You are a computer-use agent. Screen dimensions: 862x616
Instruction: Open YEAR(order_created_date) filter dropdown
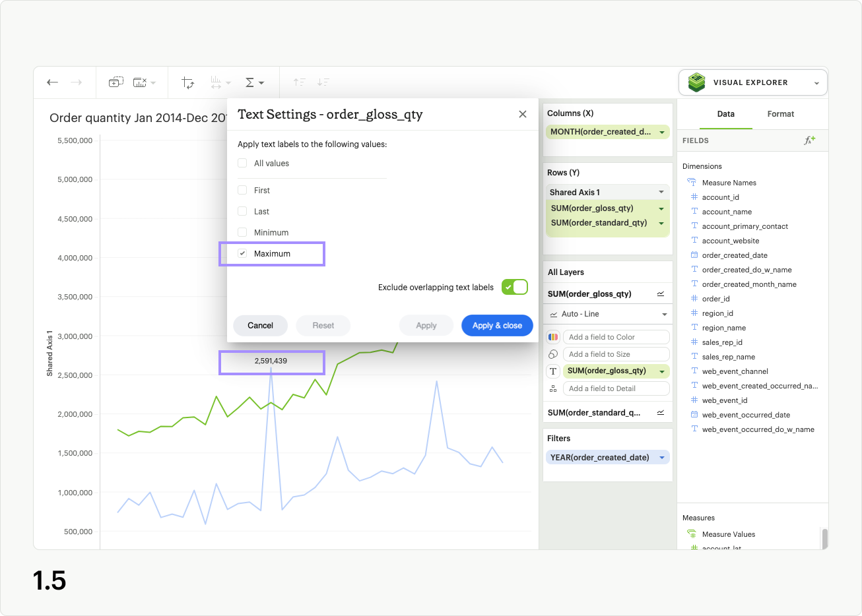(662, 458)
